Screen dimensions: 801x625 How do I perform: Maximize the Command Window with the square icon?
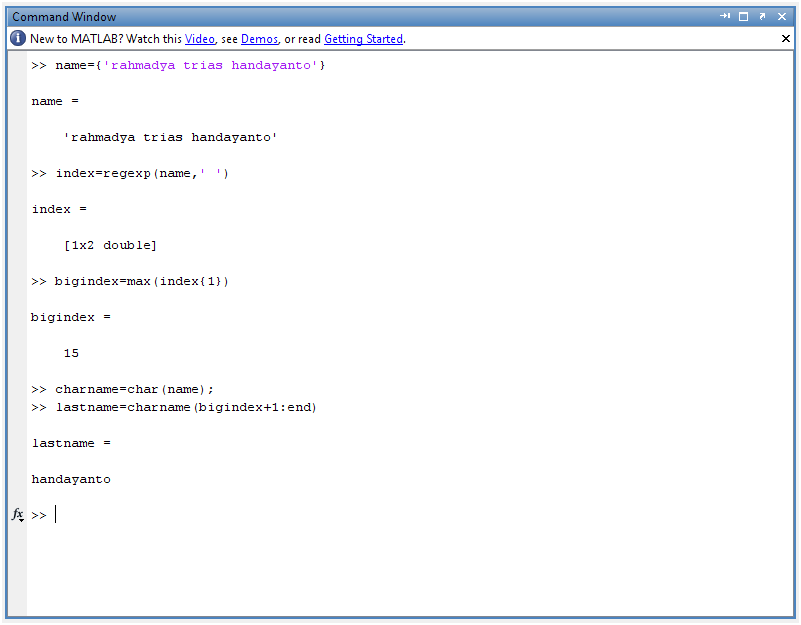[744, 16]
